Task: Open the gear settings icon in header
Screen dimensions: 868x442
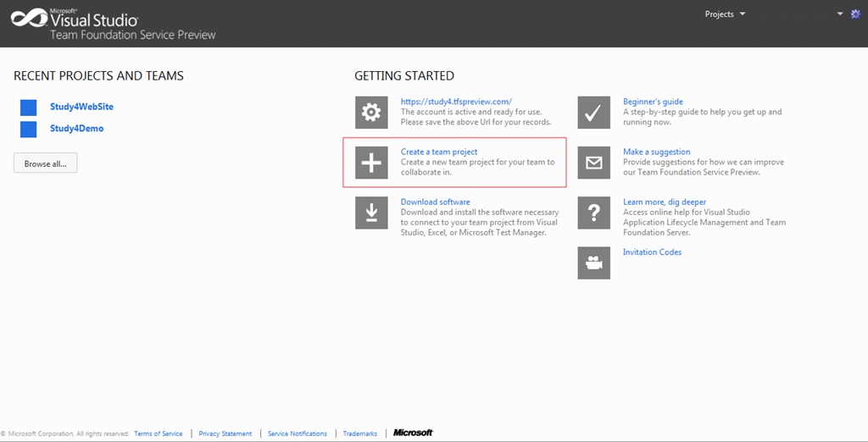Action: 856,14
